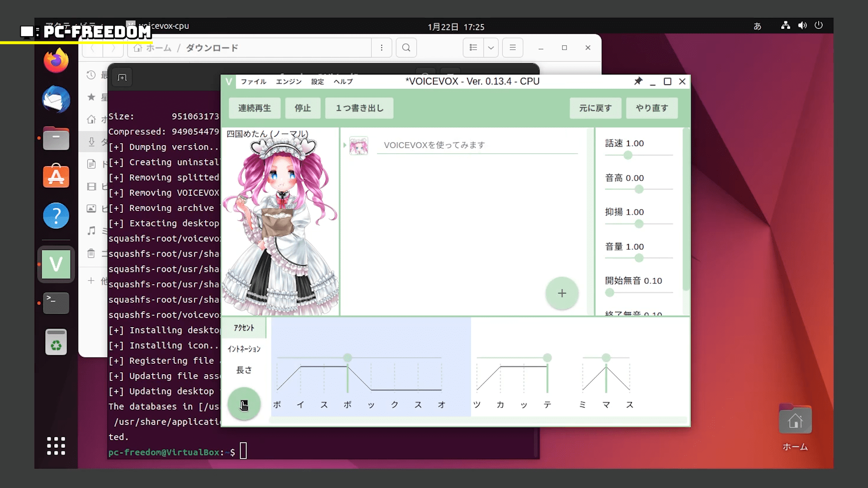Click the 話速 speed slider handle
The image size is (868, 488).
coord(627,155)
